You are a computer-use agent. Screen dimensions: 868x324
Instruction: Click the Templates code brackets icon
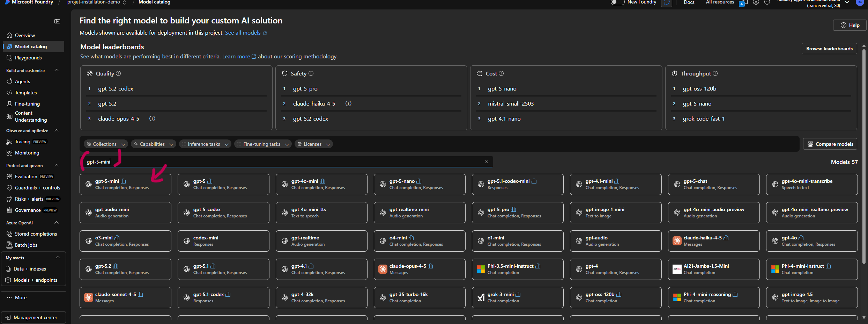(x=9, y=93)
